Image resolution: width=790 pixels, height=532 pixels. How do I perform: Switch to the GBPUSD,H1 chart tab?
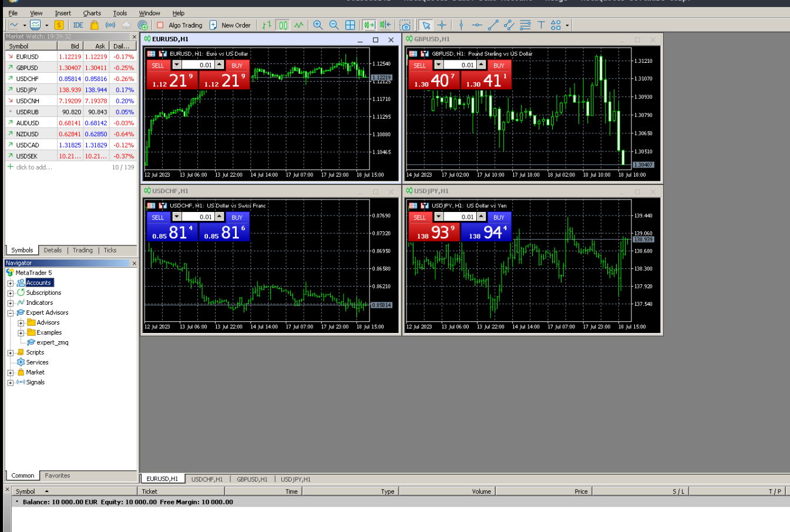[x=251, y=479]
